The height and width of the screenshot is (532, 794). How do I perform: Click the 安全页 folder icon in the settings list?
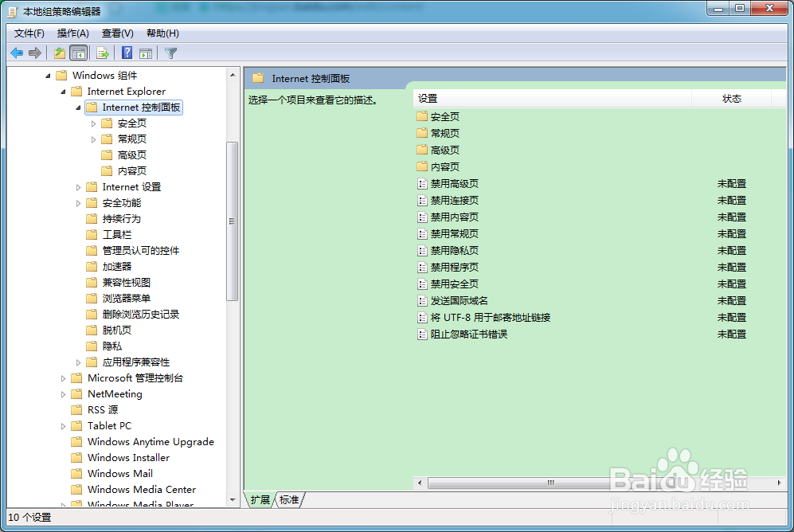click(422, 116)
